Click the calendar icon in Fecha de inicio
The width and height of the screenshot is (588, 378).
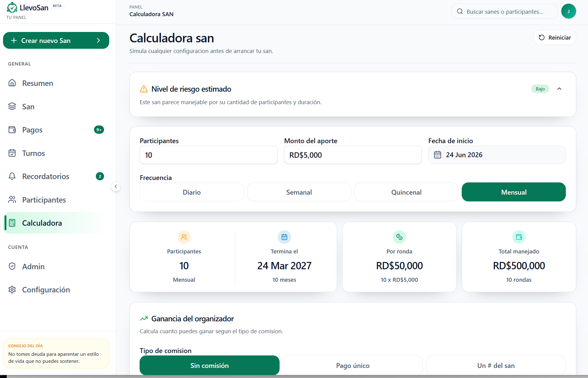pyautogui.click(x=437, y=155)
